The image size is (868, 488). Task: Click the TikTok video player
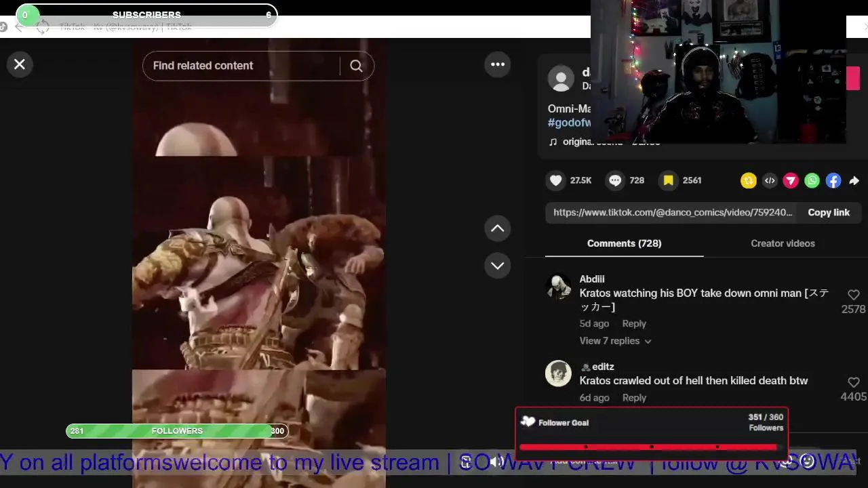coord(259,264)
